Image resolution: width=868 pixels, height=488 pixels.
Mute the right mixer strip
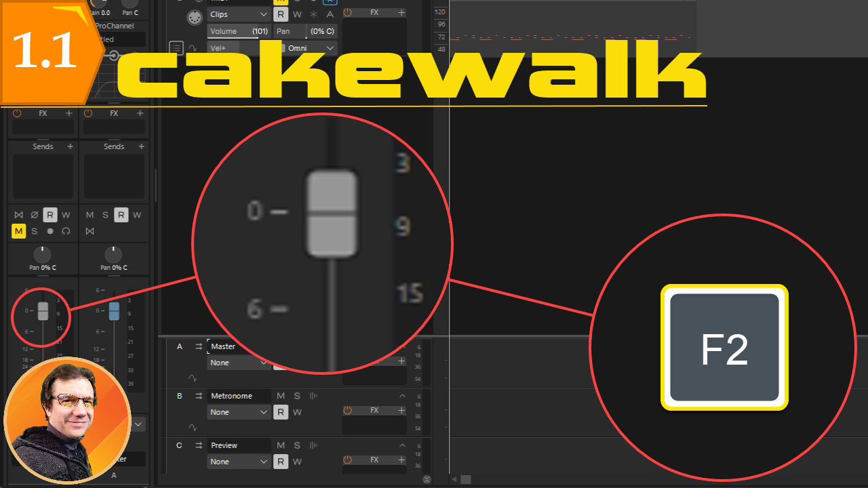tap(90, 215)
